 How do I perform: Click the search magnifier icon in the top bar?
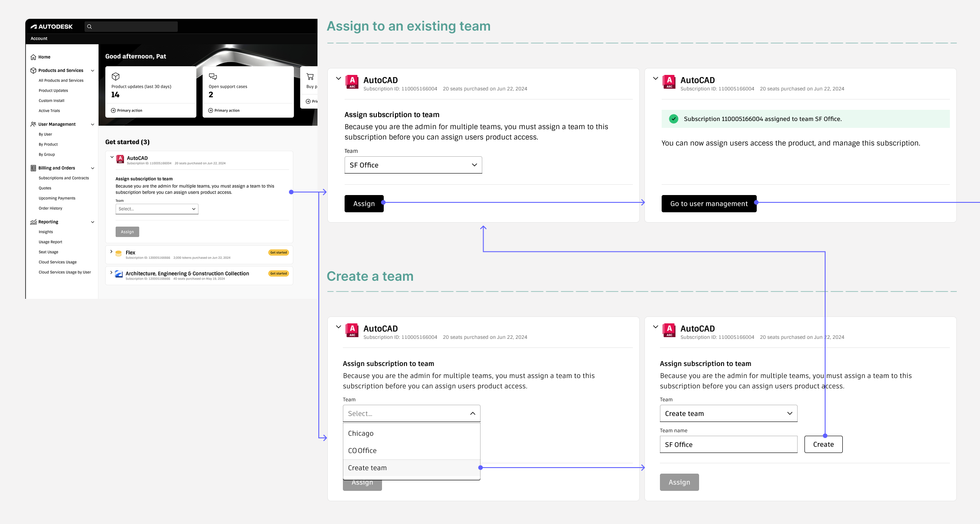tap(89, 27)
